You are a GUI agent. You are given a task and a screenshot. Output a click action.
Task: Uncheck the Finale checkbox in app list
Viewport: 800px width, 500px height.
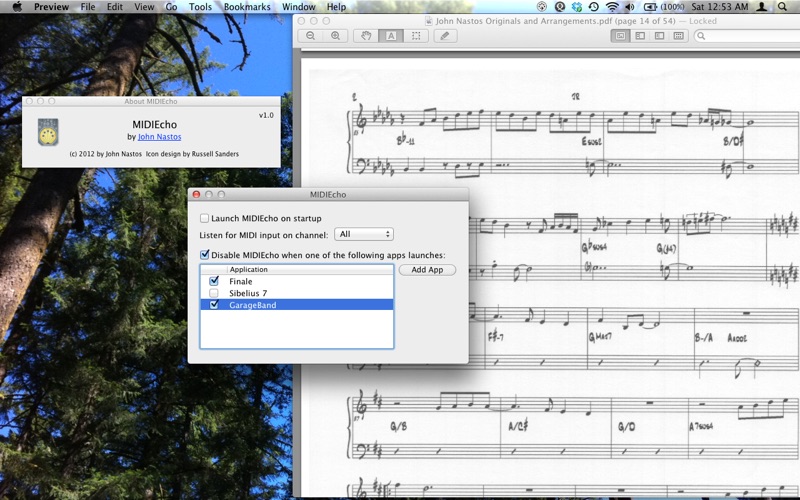click(214, 281)
